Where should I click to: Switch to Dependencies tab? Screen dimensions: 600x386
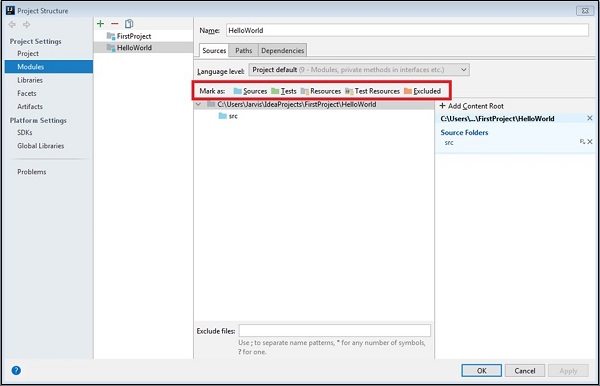tap(282, 50)
